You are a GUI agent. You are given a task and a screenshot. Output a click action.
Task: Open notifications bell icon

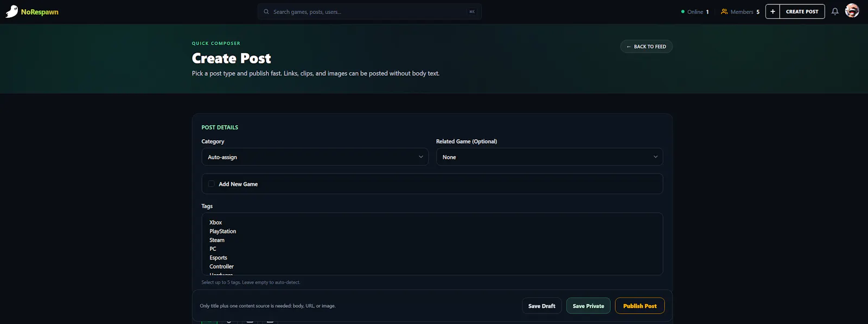pos(835,11)
